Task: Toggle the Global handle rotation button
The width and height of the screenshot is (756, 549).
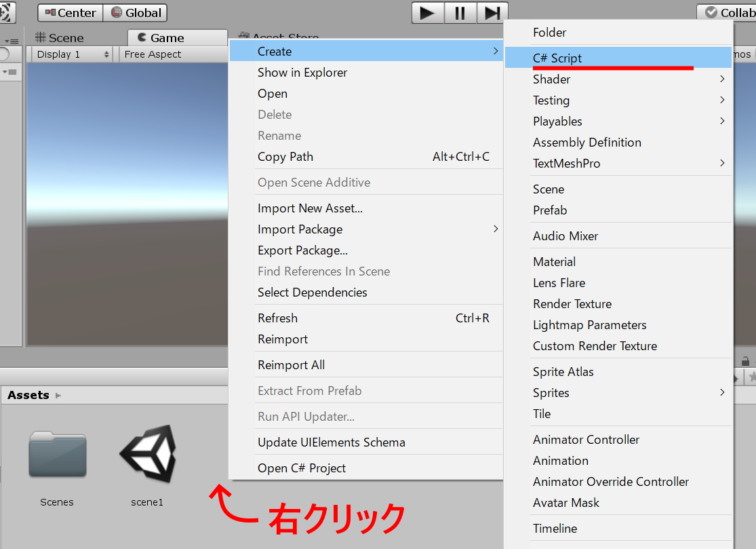Action: pos(136,12)
